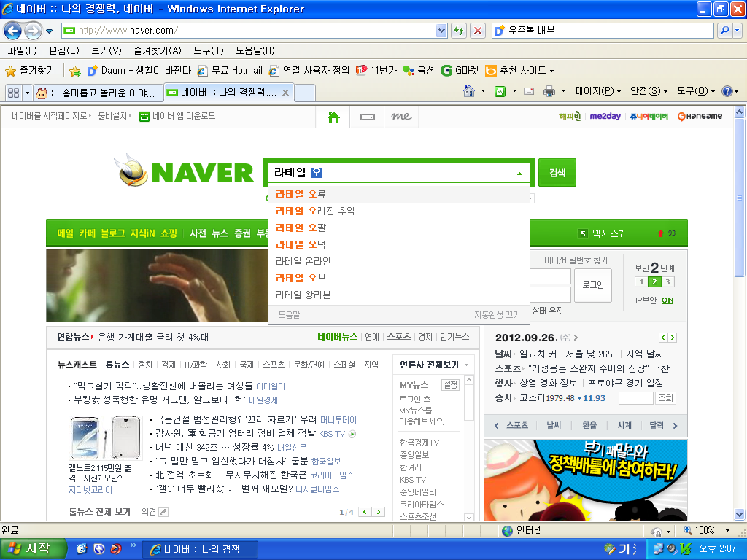Click the blue Help question mark icon

click(727, 91)
